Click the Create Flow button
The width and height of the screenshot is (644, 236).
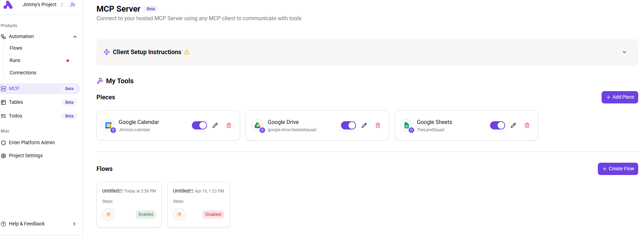[x=618, y=169]
